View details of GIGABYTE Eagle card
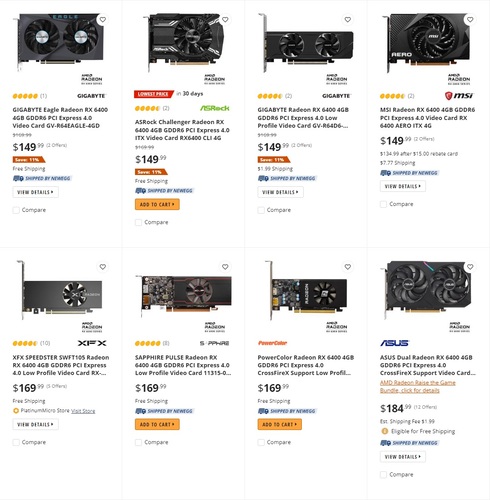Viewport: 490px width, 500px height. click(36, 192)
